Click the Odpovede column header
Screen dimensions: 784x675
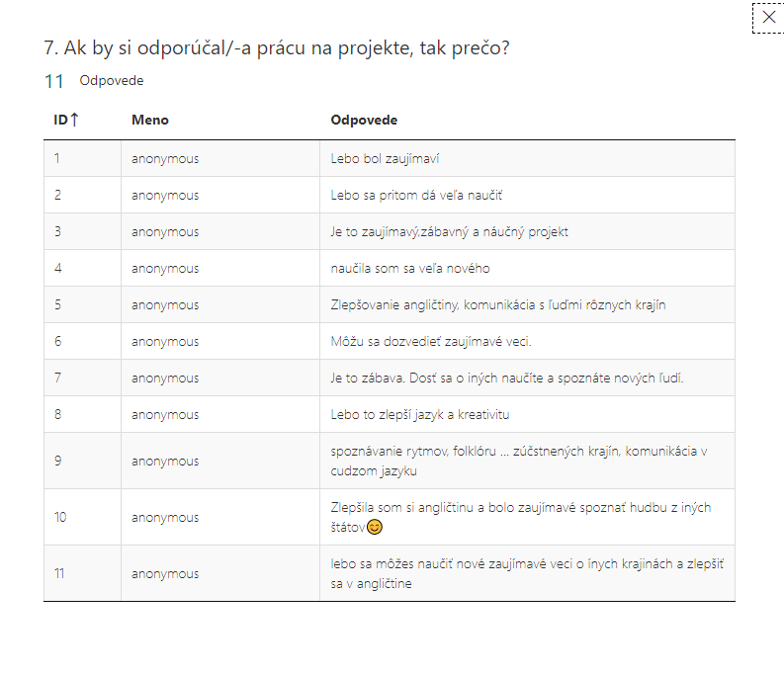coord(364,120)
